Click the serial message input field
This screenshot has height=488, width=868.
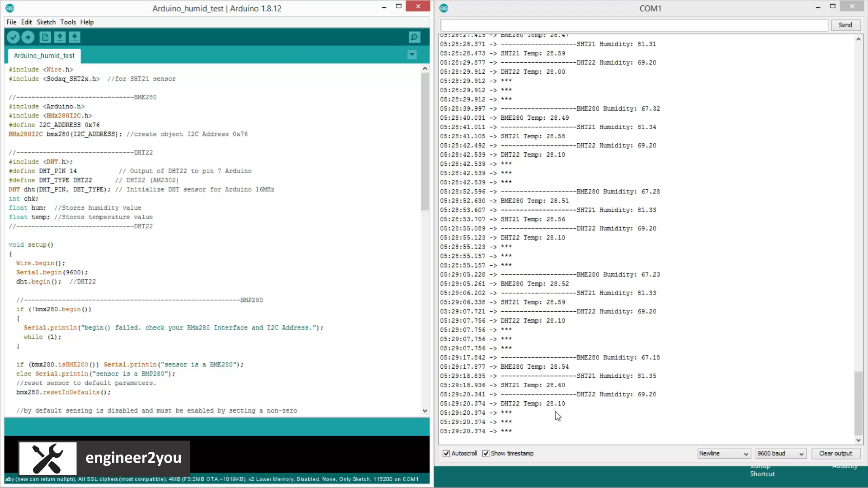pyautogui.click(x=634, y=25)
